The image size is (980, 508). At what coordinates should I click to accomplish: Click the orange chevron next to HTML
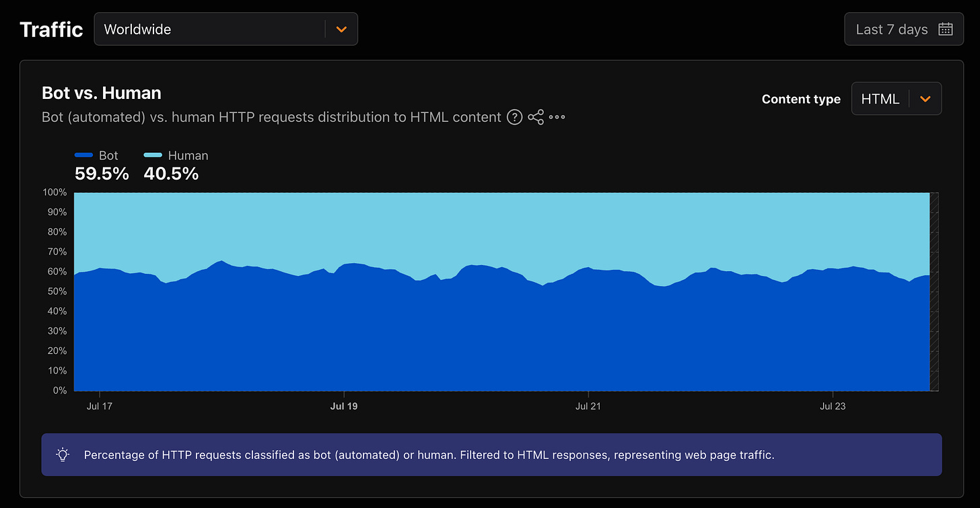point(925,99)
